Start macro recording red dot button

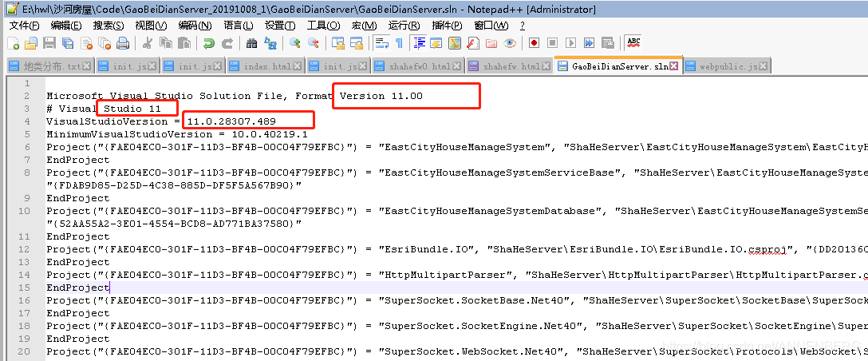[x=534, y=43]
